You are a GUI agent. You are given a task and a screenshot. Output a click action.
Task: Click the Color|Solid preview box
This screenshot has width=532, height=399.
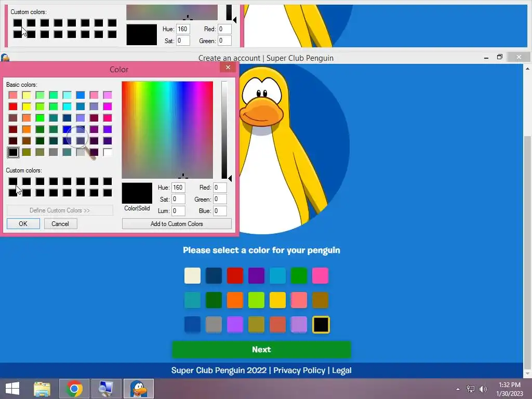coord(137,193)
